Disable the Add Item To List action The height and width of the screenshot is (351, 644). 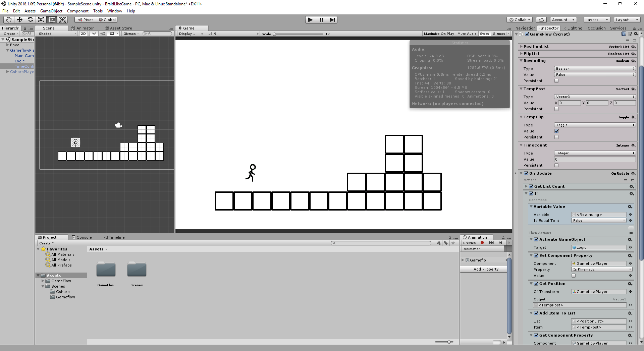pos(536,313)
